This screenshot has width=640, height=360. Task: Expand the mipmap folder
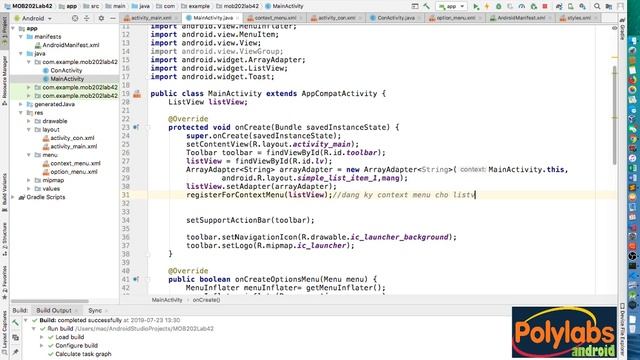29,180
